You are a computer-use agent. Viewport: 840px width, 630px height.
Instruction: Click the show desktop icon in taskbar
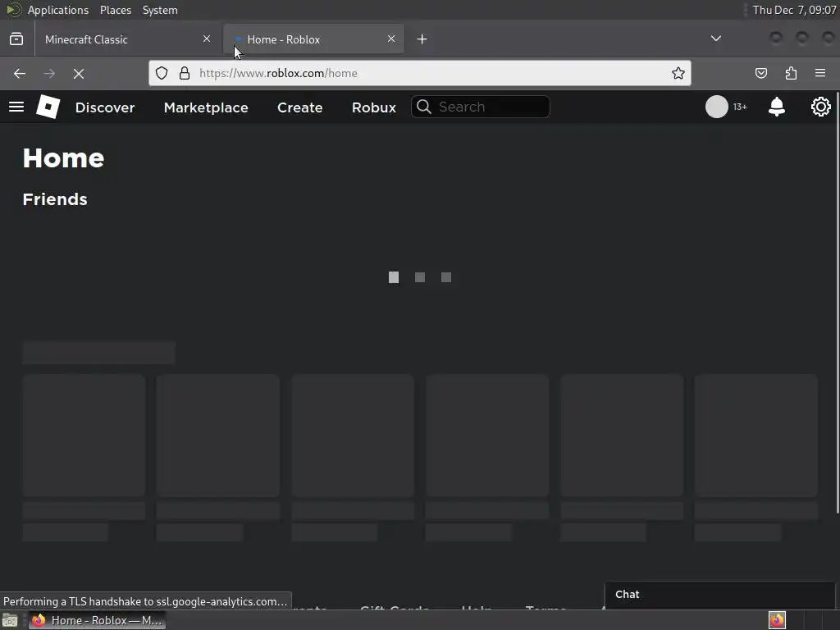coord(10,621)
